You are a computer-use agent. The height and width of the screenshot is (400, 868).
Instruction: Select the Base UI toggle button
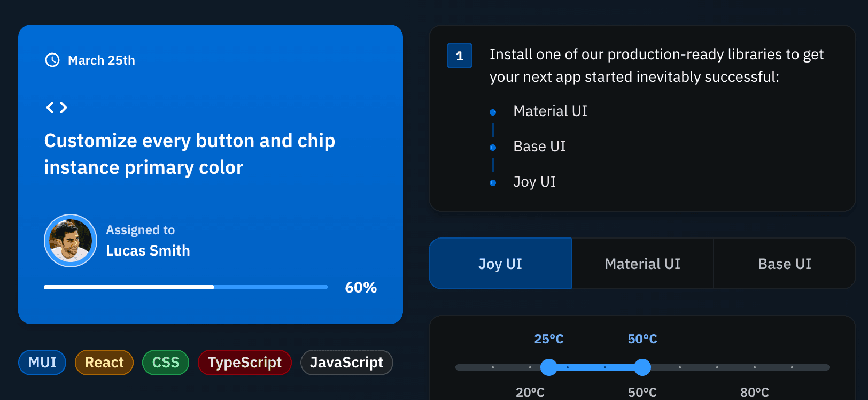click(785, 264)
